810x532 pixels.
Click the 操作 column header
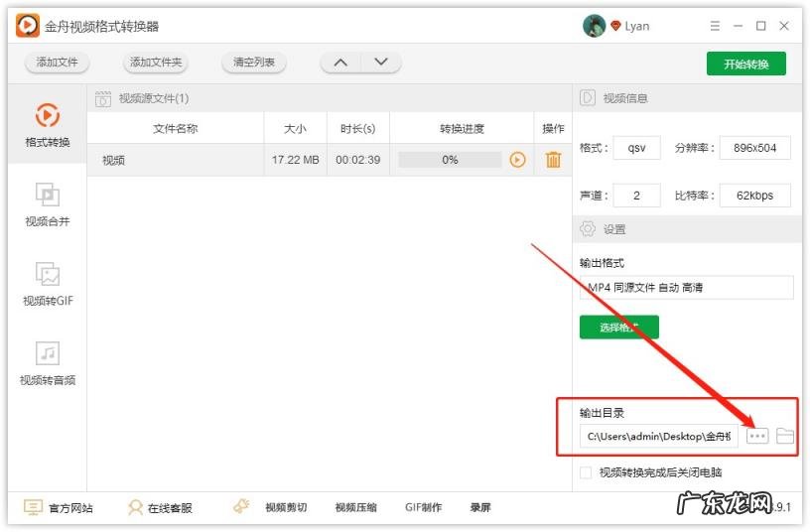coord(553,129)
